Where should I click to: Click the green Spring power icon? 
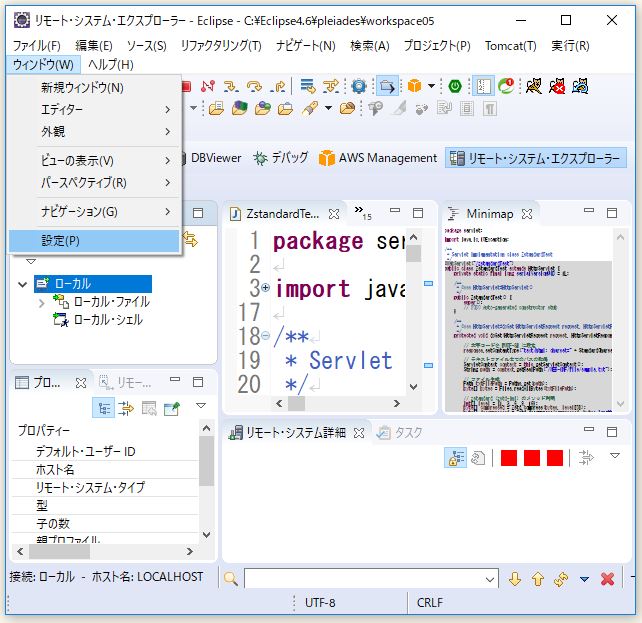pos(455,86)
